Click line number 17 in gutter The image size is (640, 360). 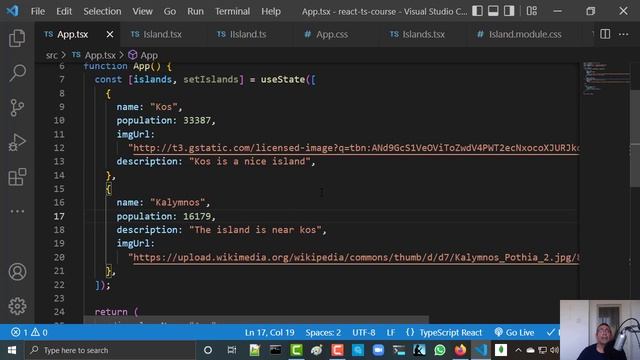click(59, 216)
